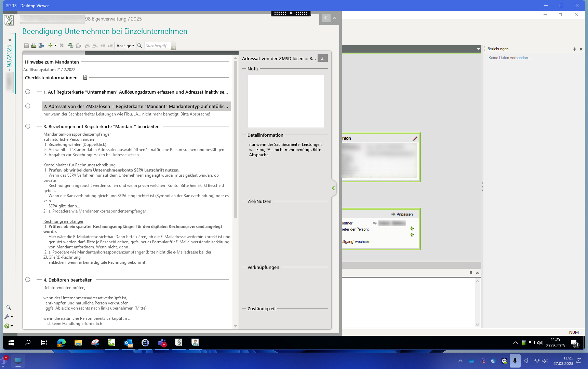Click the magnifier search icon beside Suchbegriff
Image resolution: width=588 pixels, height=369 pixels.
(x=140, y=46)
